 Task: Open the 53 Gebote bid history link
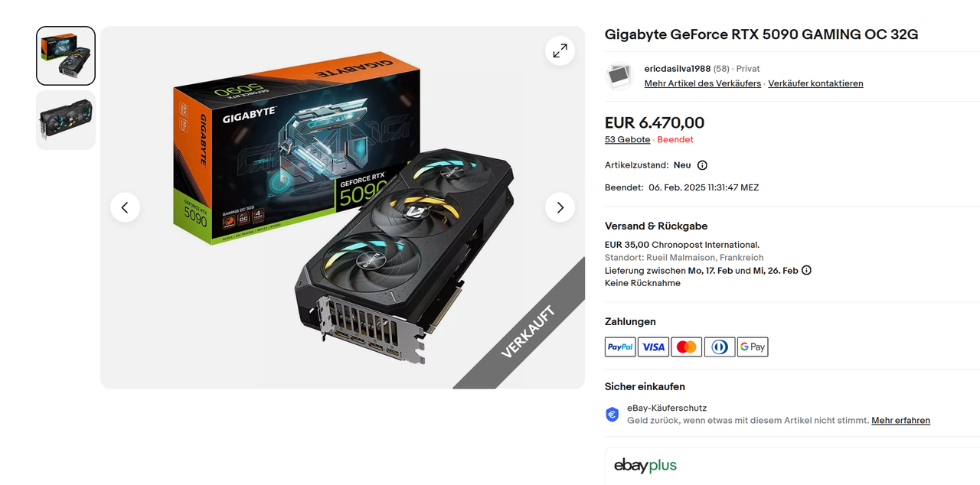[x=627, y=140]
